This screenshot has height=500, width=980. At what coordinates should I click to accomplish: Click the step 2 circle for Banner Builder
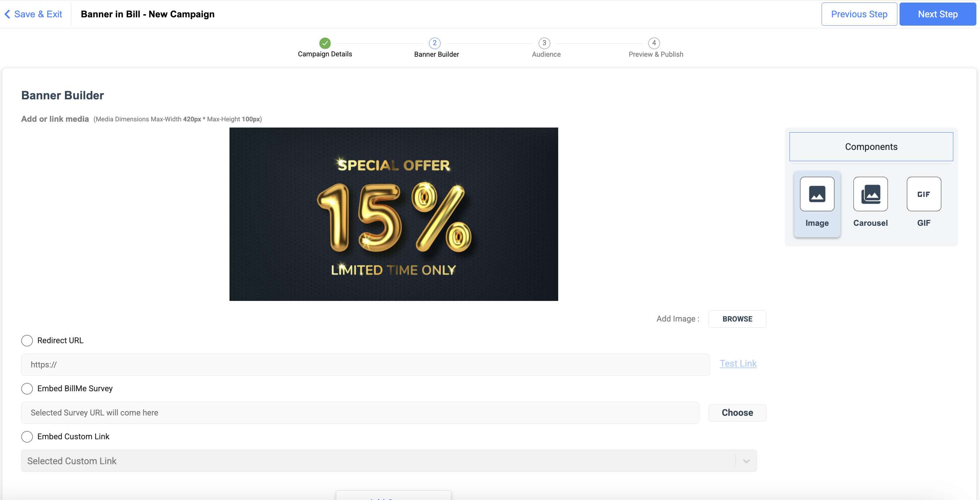tap(435, 43)
